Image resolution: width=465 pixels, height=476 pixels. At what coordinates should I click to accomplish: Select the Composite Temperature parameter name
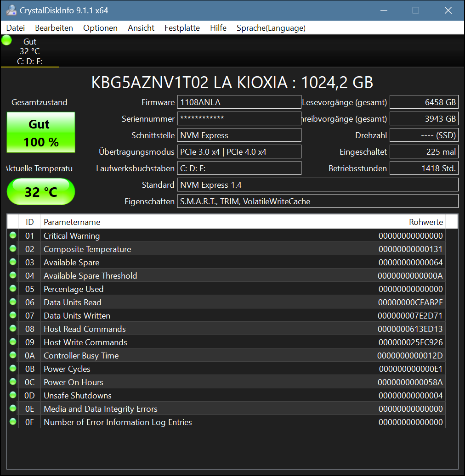tap(87, 249)
